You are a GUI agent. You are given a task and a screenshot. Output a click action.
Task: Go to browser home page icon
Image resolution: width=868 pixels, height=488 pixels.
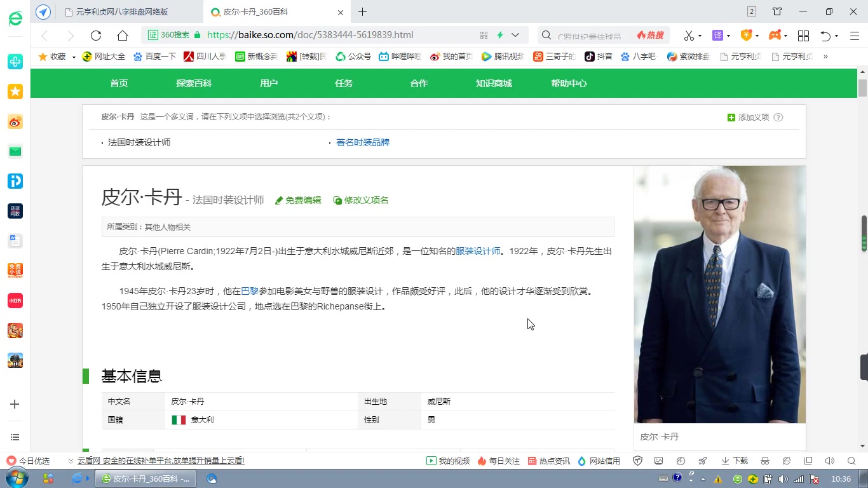coord(123,36)
